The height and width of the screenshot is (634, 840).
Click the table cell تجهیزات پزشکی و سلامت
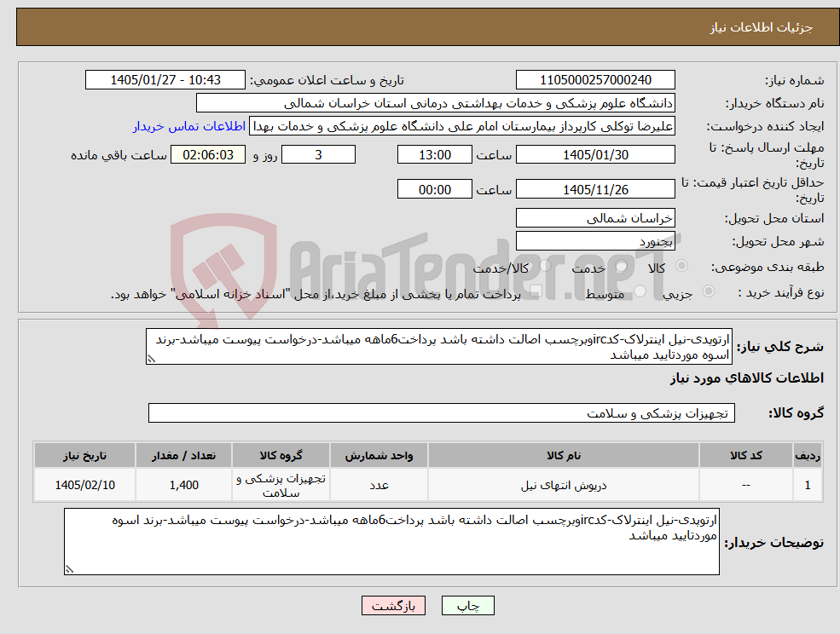click(281, 485)
